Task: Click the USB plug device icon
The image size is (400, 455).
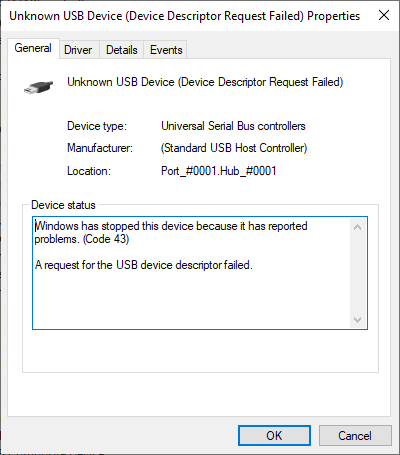Action: (38, 87)
